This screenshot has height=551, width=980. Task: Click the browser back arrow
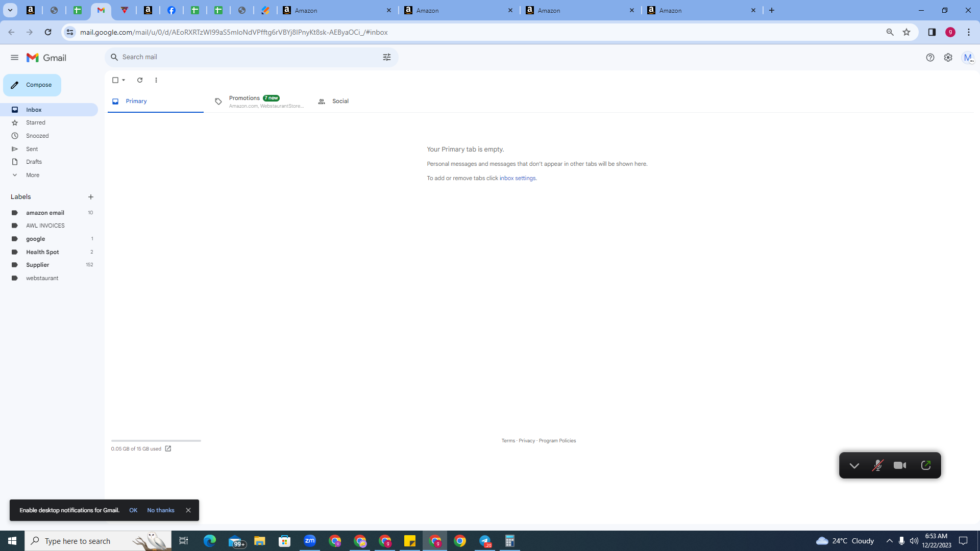[x=11, y=32]
